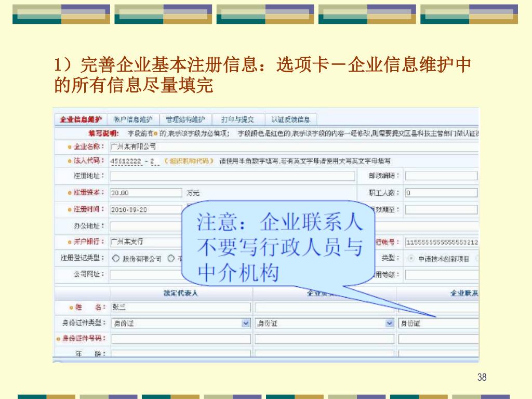The width and height of the screenshot is (532, 399).
Task: Click the 邮政编码 input field
Action: pyautogui.click(x=441, y=176)
